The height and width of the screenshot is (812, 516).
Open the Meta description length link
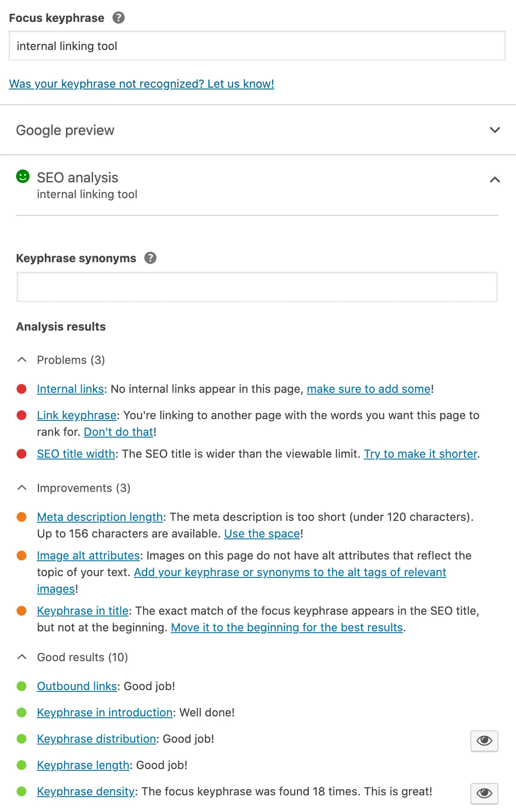click(x=100, y=517)
